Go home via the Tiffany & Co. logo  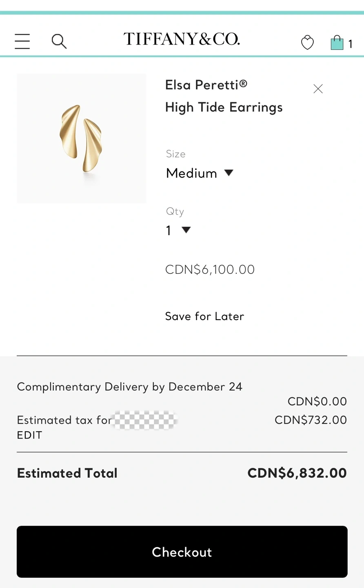(x=182, y=39)
